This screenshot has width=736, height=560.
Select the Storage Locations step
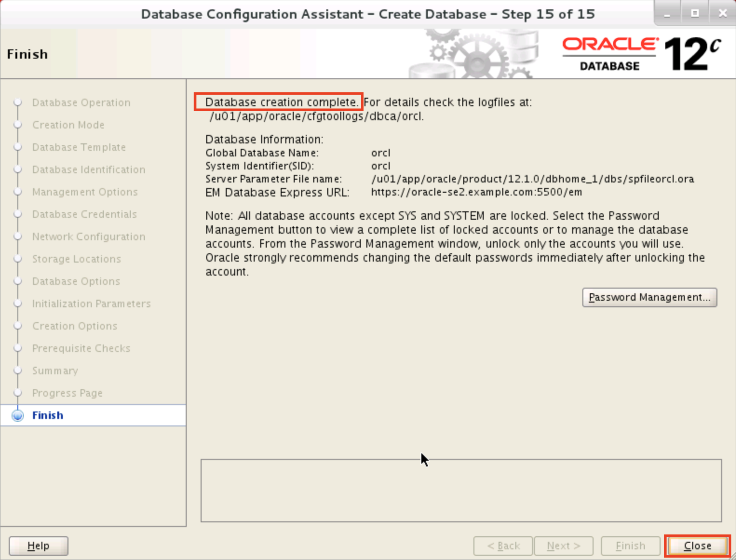tap(77, 259)
